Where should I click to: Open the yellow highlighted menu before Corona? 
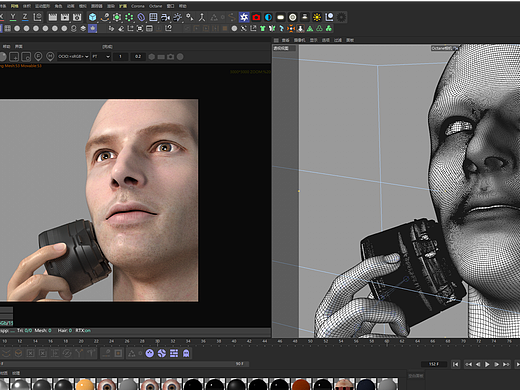click(123, 6)
